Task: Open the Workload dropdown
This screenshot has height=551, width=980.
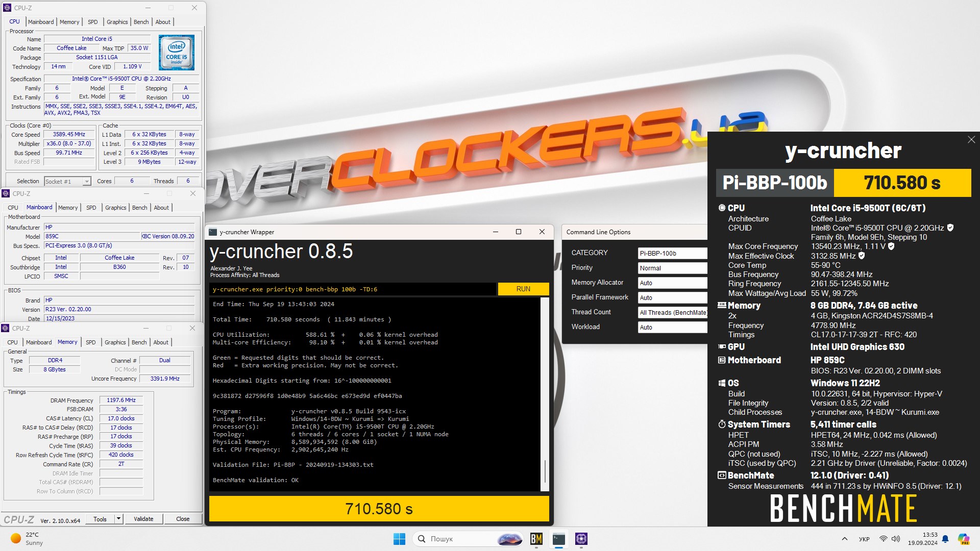Action: [672, 327]
